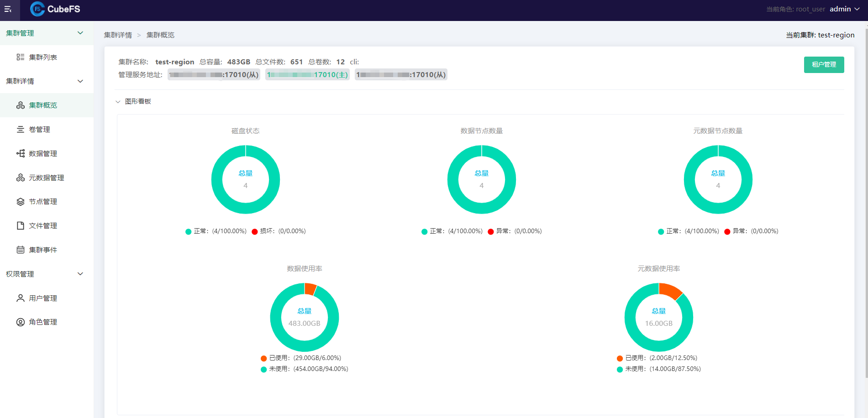
Task: Open 节点管理 menu item
Action: (x=47, y=202)
